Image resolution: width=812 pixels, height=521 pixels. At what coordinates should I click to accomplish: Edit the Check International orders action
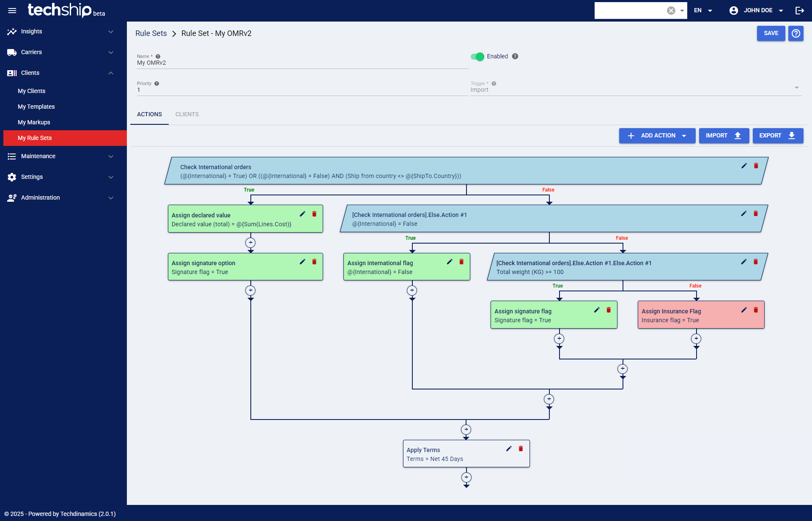744,166
